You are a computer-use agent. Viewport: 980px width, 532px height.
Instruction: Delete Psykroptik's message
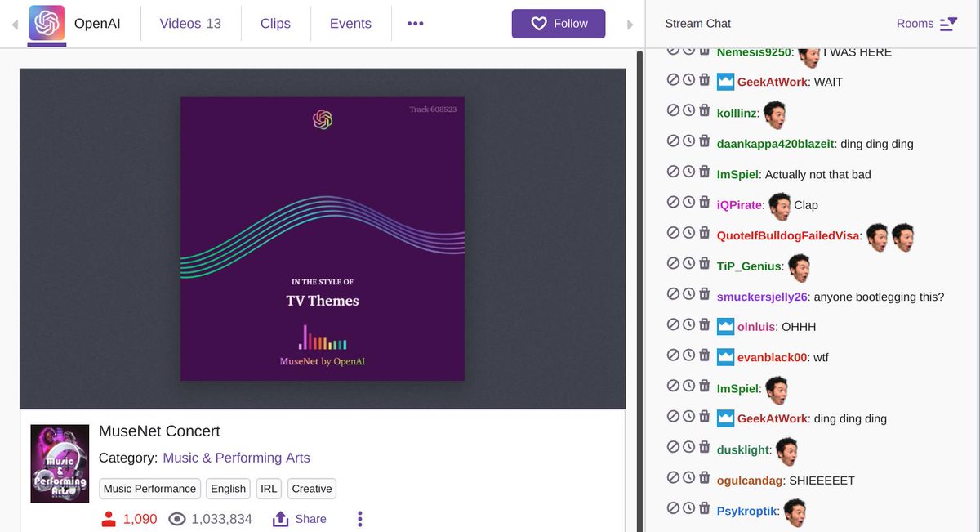click(704, 508)
